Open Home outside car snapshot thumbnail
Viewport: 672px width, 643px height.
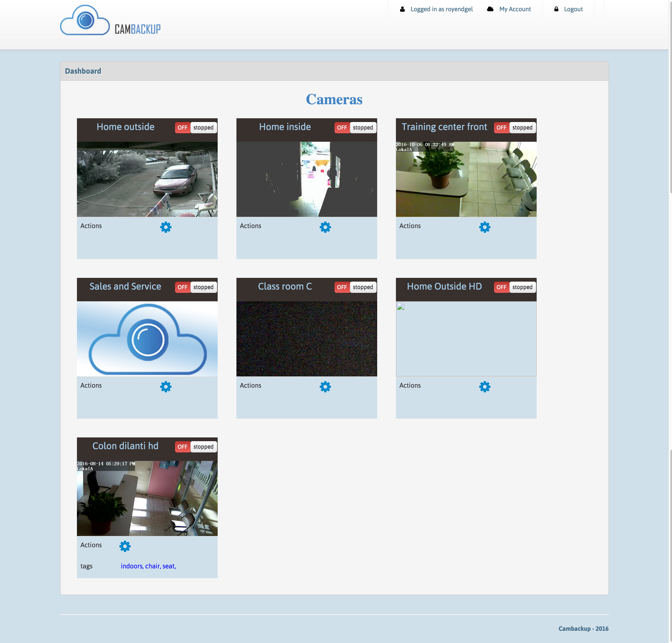click(x=147, y=179)
